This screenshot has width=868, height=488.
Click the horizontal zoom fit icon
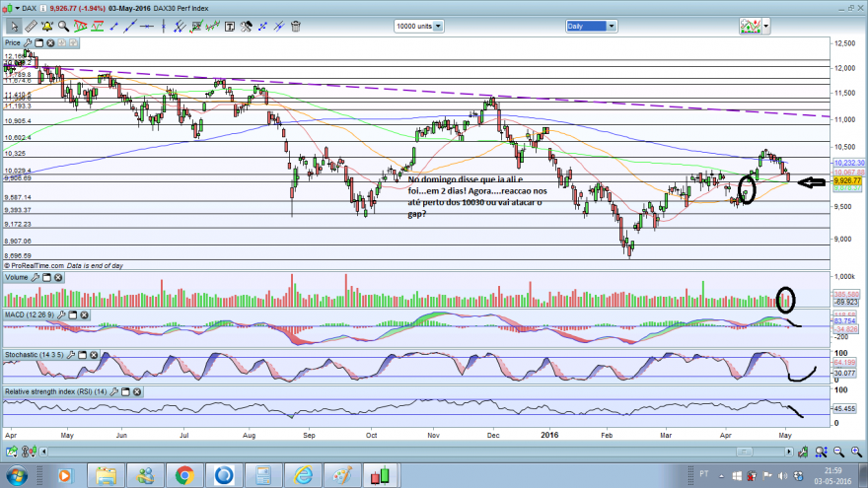[821, 453]
